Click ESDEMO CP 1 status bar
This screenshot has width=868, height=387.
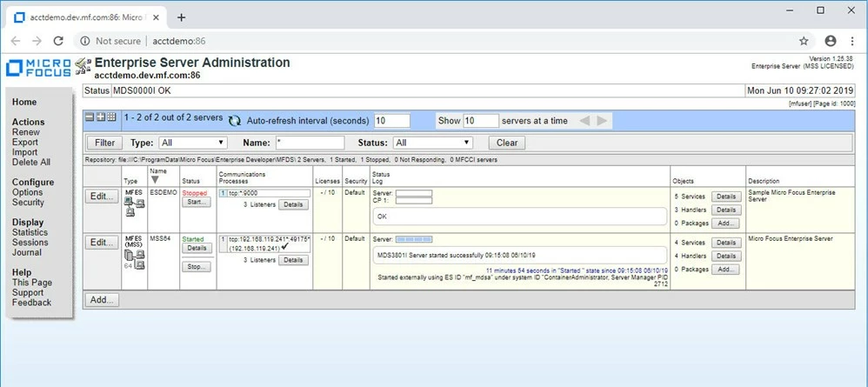coord(414,200)
